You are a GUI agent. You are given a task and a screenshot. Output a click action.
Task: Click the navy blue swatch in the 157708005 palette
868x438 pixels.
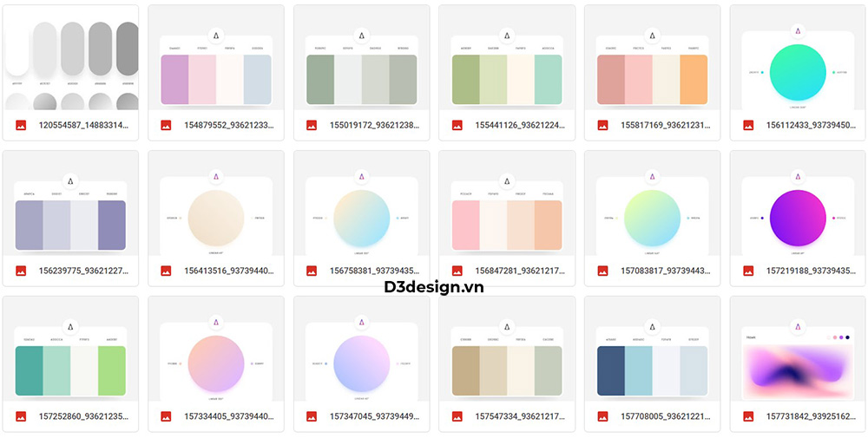point(611,372)
